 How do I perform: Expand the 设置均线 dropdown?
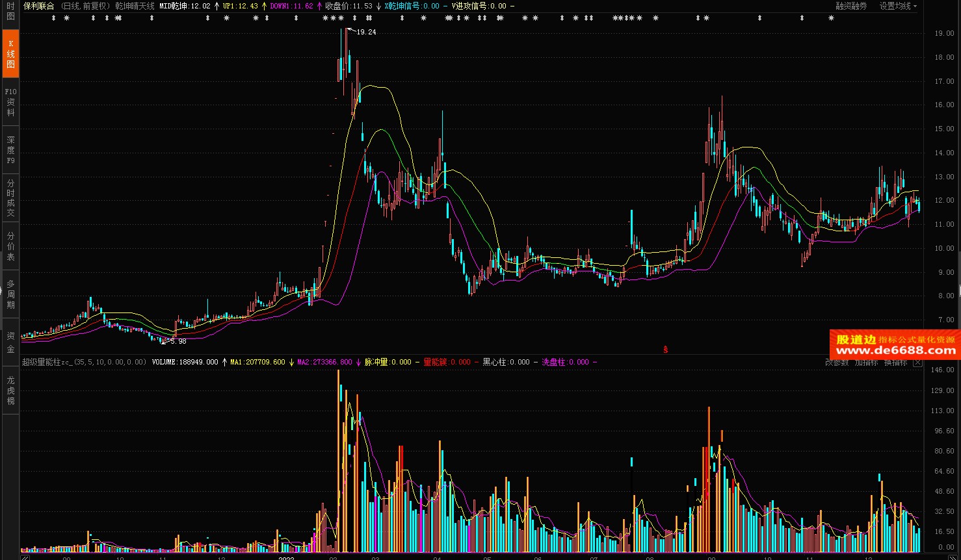(x=898, y=6)
